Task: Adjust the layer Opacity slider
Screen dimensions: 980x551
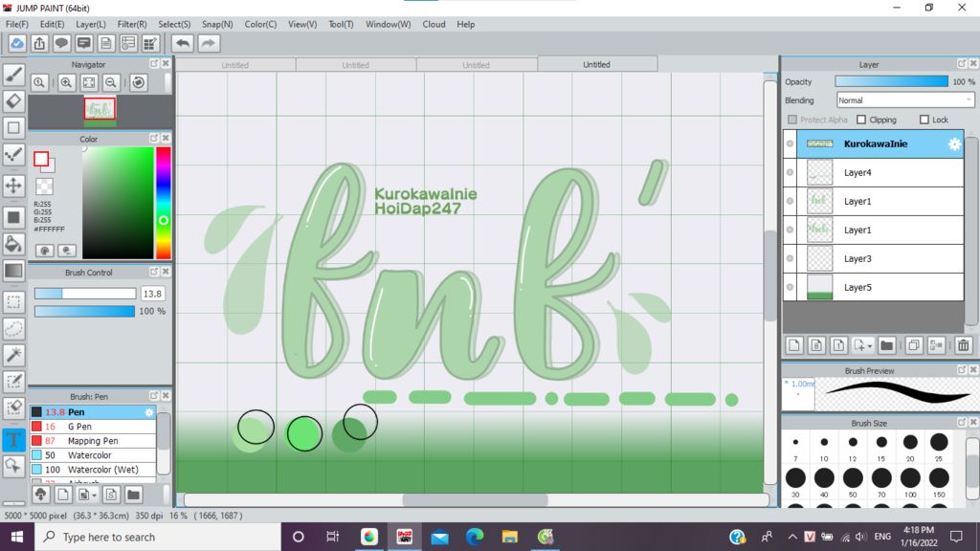Action: tap(891, 82)
